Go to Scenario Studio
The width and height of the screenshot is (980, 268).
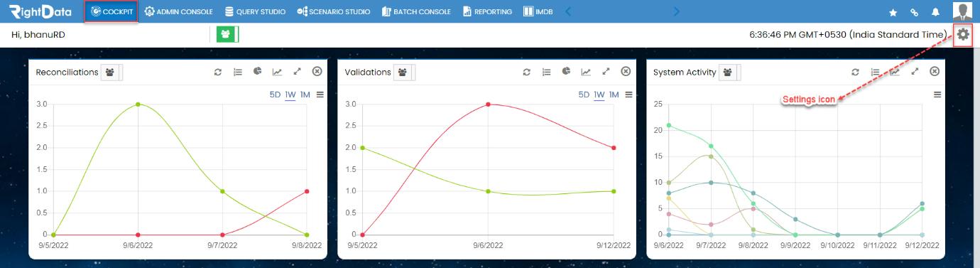tap(333, 11)
